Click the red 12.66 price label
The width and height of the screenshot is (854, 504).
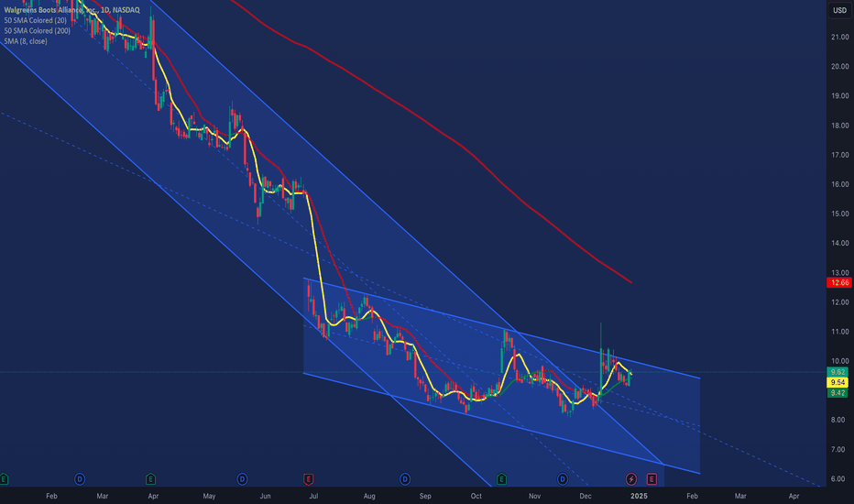pyautogui.click(x=838, y=282)
